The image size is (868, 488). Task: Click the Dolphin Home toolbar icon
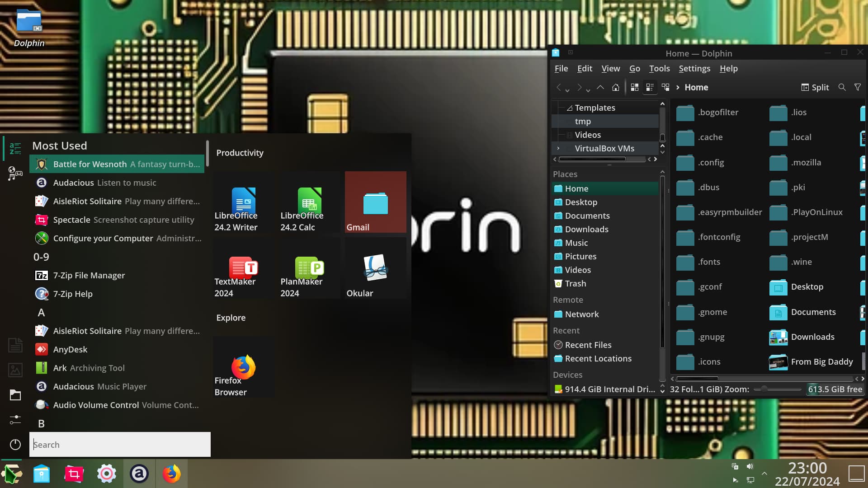click(615, 87)
